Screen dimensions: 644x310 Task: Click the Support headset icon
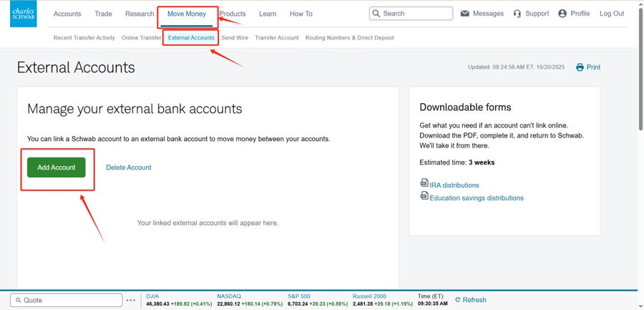coord(517,14)
